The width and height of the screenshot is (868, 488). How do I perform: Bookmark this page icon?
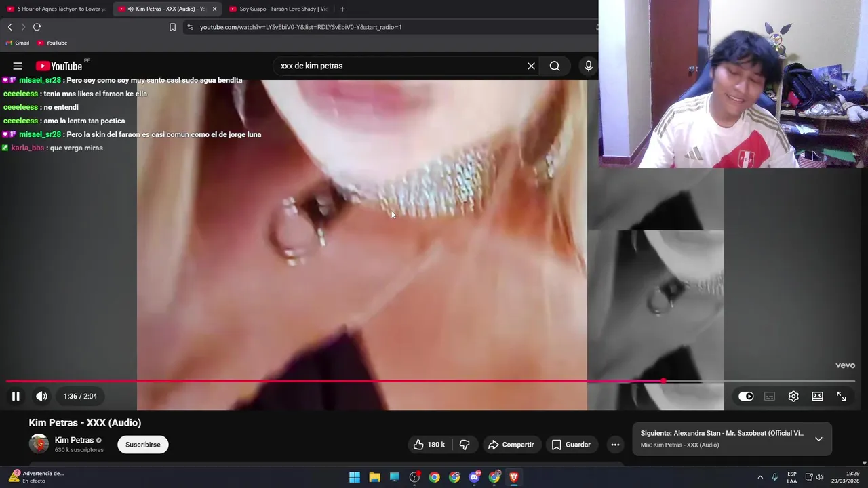pyautogui.click(x=172, y=27)
